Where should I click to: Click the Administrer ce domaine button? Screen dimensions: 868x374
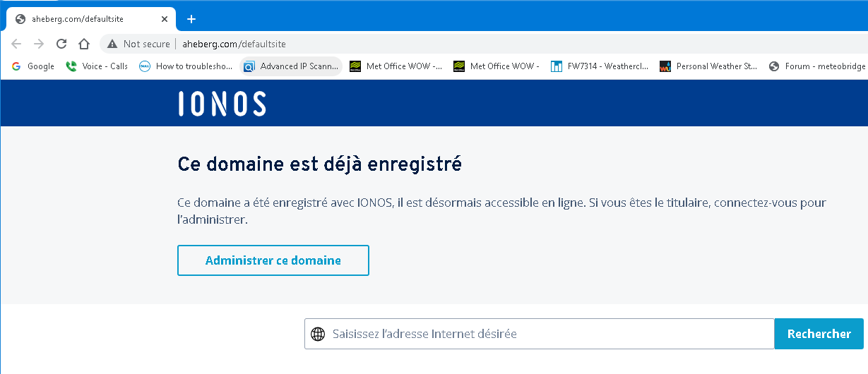[x=273, y=260]
